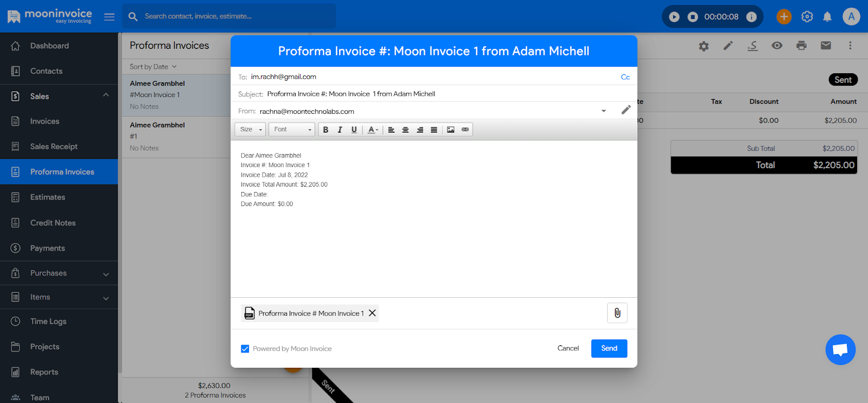868x403 pixels.
Task: Open the text color picker
Action: coord(373,130)
